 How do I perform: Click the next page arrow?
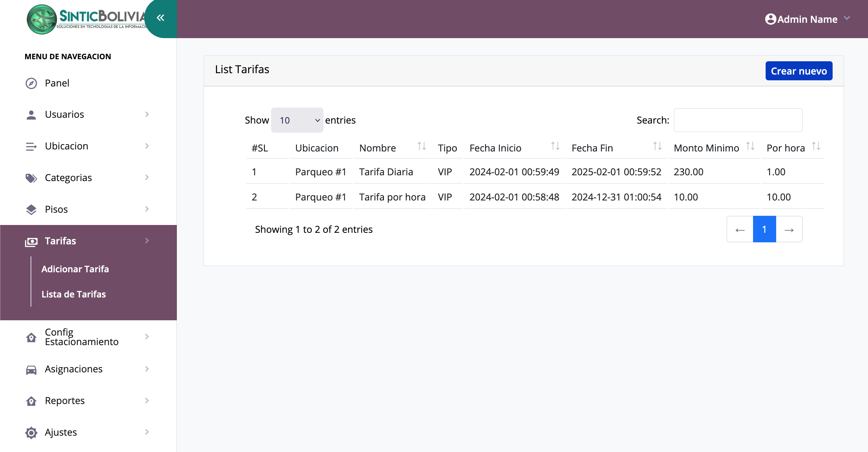point(789,229)
